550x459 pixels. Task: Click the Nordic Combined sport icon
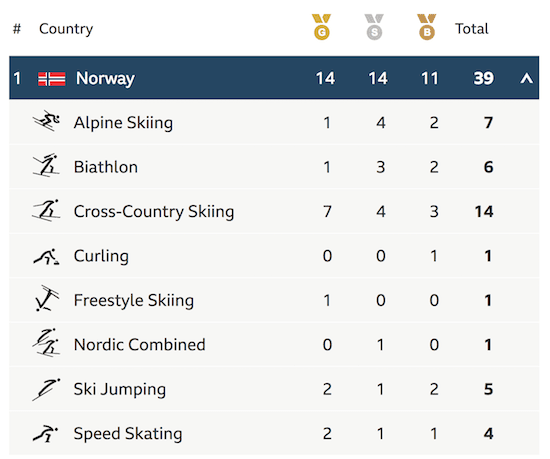(46, 343)
